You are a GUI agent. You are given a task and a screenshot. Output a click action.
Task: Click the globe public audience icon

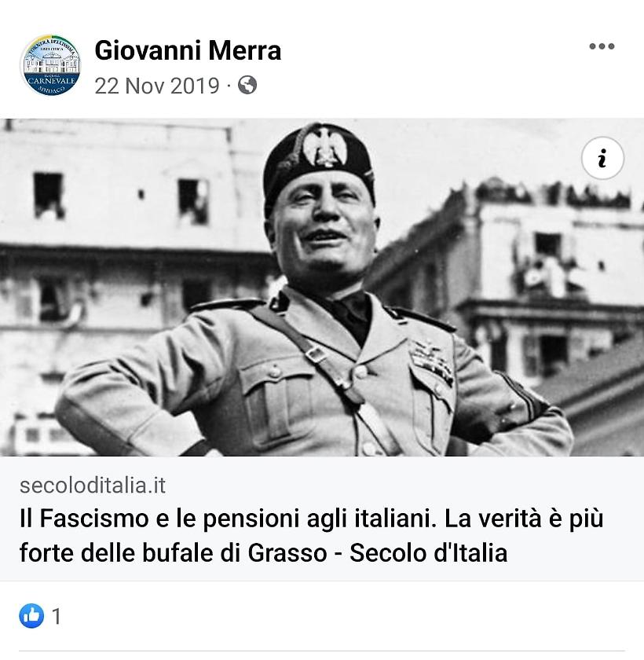pyautogui.click(x=247, y=85)
